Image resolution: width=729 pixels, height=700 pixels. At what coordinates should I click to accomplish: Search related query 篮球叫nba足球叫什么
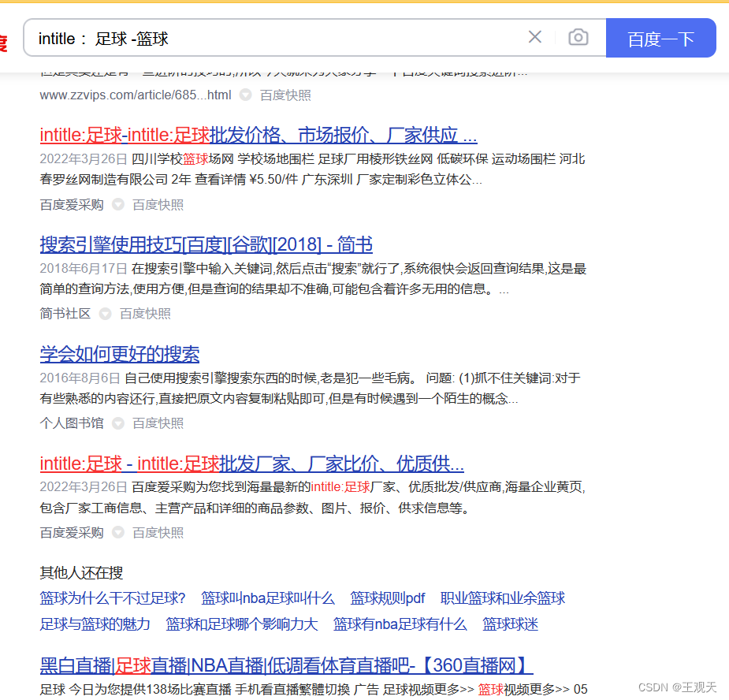[x=268, y=598]
